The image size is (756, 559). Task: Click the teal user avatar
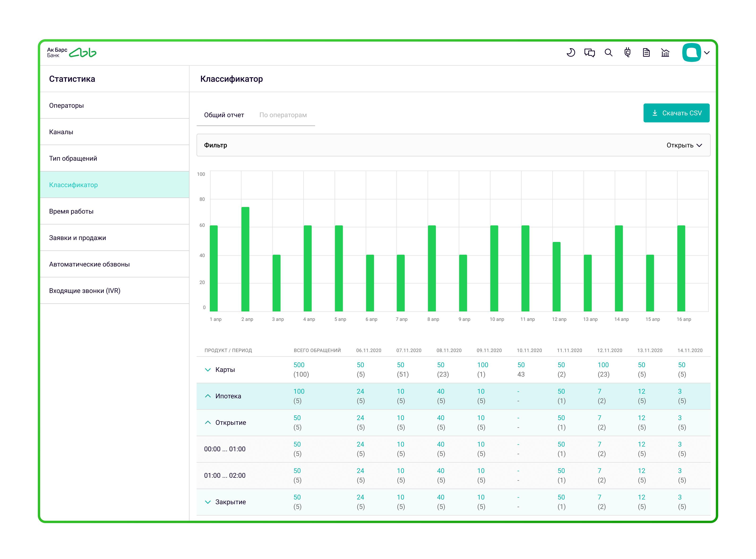coord(691,52)
